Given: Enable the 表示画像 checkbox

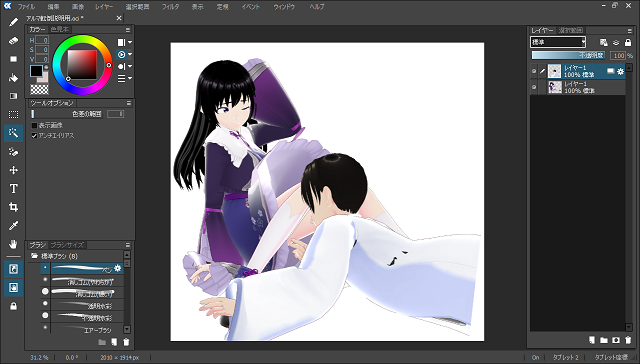Looking at the screenshot, I should tap(34, 125).
